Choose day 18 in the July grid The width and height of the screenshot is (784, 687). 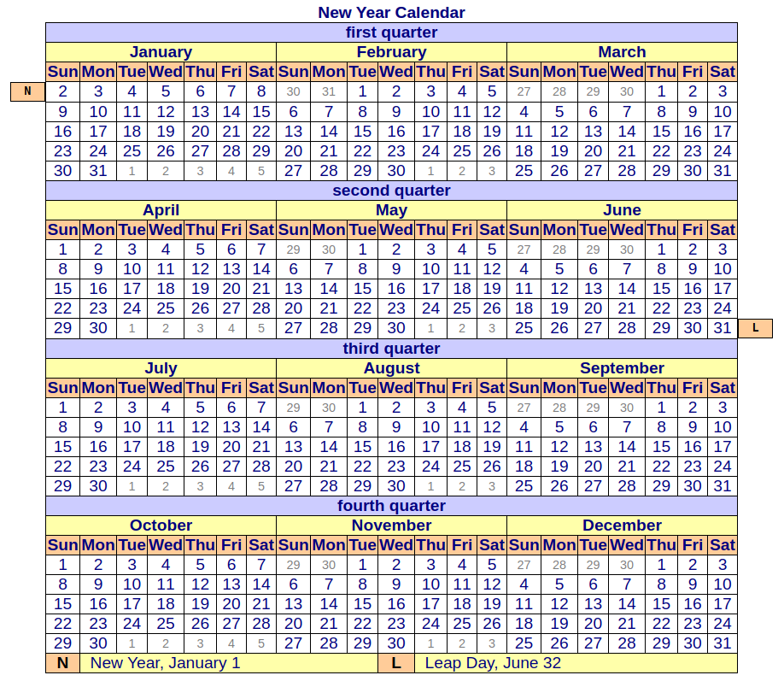point(166,447)
